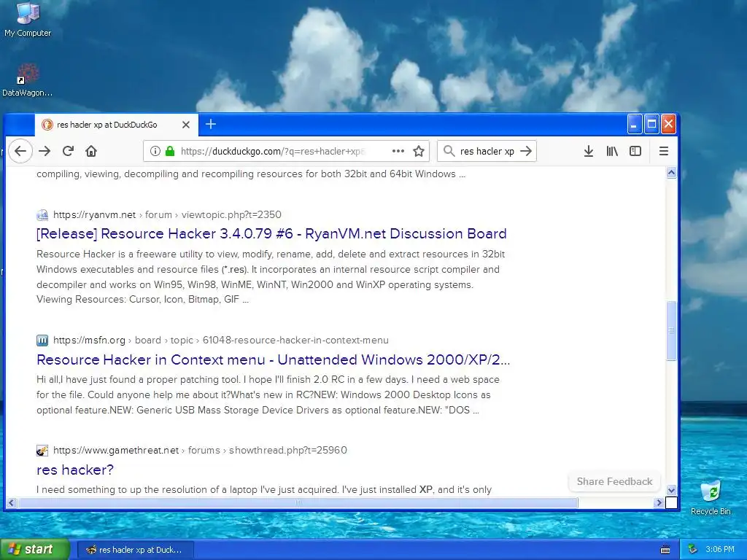Go forward one page in the browser

44,151
